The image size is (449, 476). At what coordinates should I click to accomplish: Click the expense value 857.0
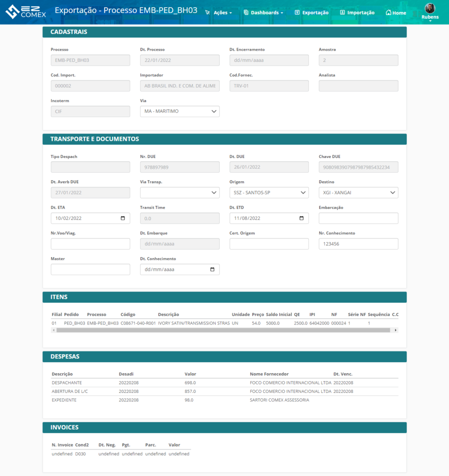point(190,391)
